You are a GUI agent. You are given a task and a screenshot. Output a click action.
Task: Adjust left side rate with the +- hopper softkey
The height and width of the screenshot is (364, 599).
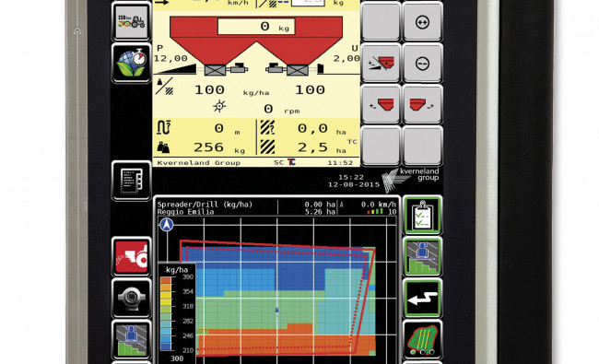tap(381, 104)
